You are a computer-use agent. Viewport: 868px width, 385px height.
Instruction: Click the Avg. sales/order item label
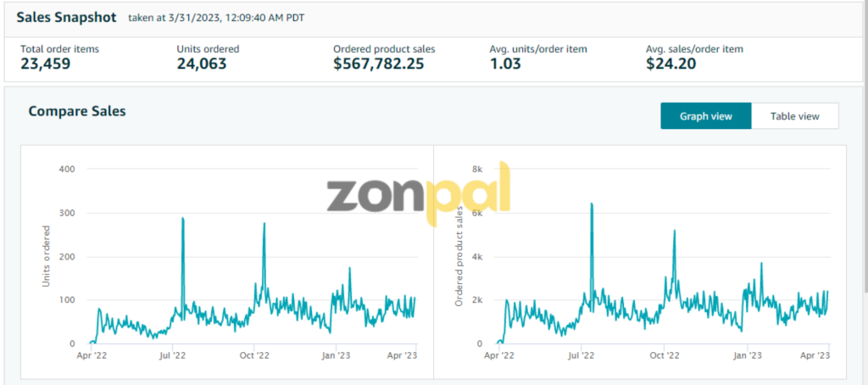pyautogui.click(x=694, y=48)
